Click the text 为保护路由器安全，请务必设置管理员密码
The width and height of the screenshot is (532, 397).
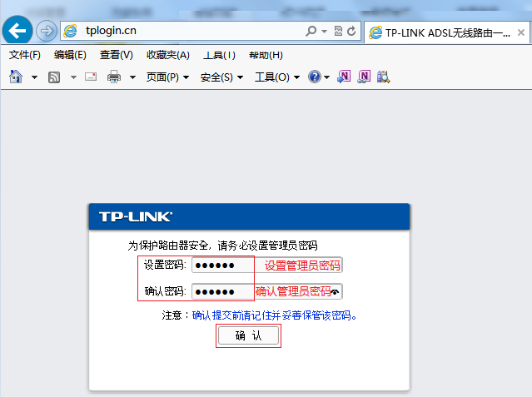click(222, 246)
